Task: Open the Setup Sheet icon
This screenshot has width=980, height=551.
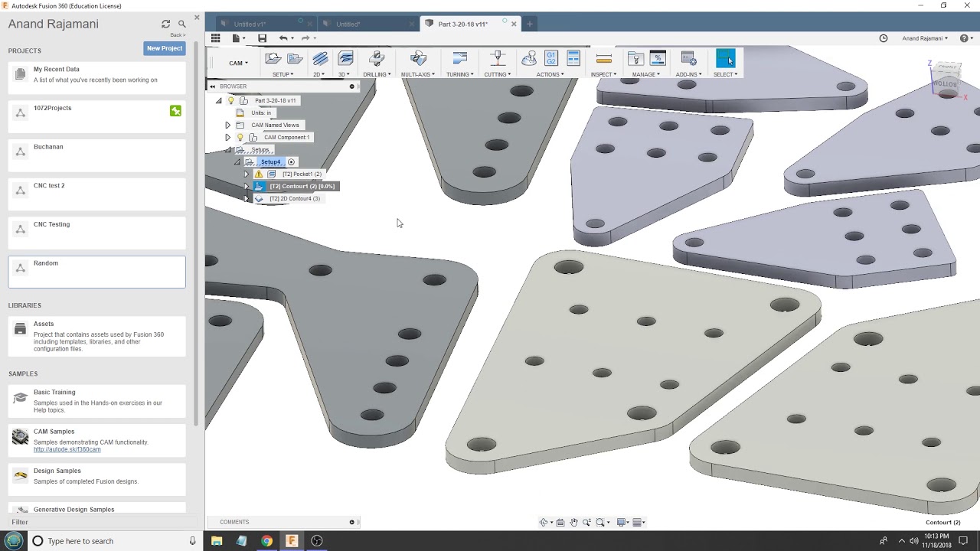Action: pos(573,59)
